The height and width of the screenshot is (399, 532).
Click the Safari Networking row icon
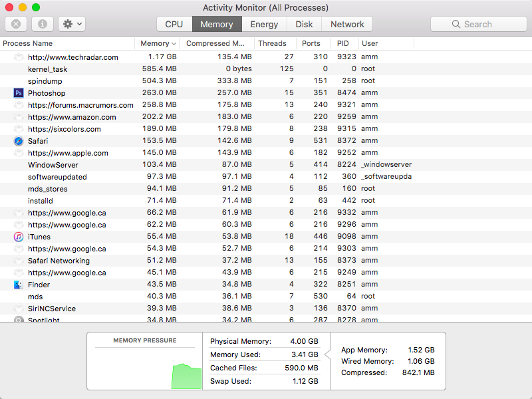click(x=19, y=261)
